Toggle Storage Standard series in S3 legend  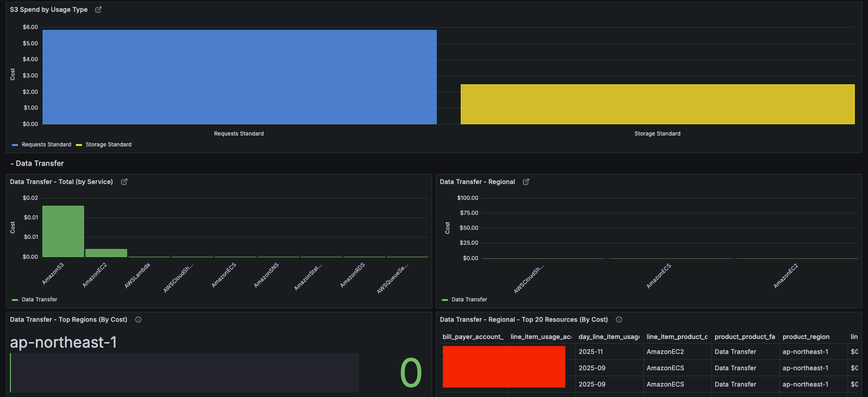click(108, 145)
